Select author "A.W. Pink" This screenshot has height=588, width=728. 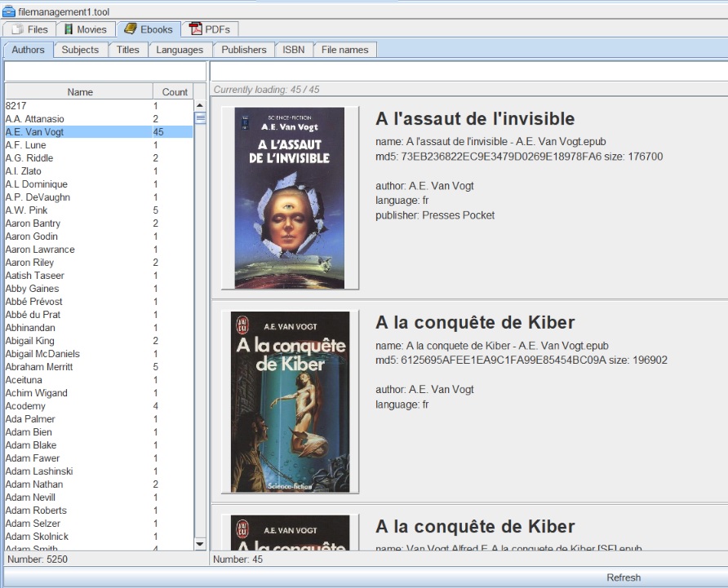[x=99, y=210]
